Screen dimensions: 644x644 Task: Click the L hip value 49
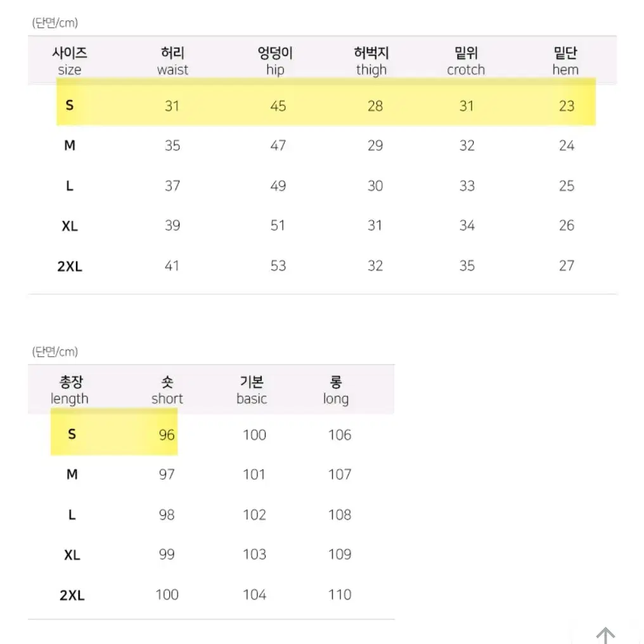point(278,186)
